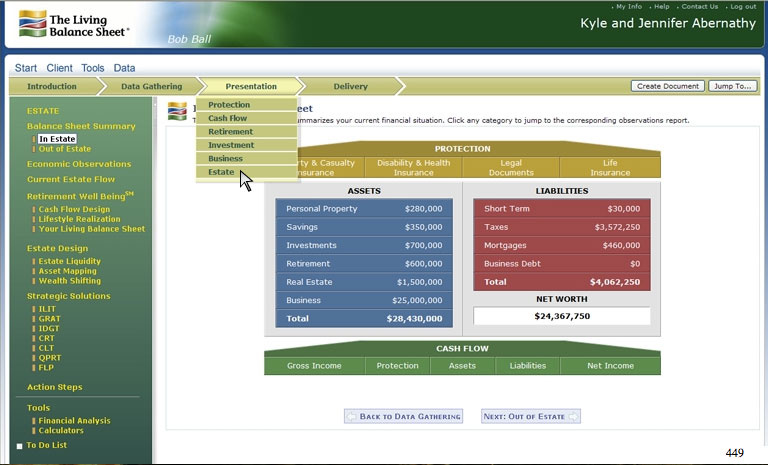768x465 pixels.
Task: Click Savings $350,000 asset row
Action: pyautogui.click(x=364, y=227)
